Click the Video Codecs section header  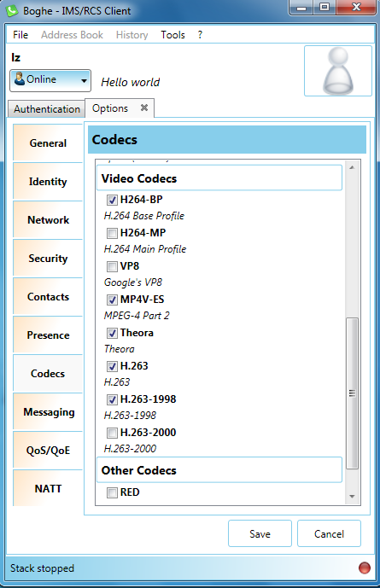pyautogui.click(x=219, y=178)
